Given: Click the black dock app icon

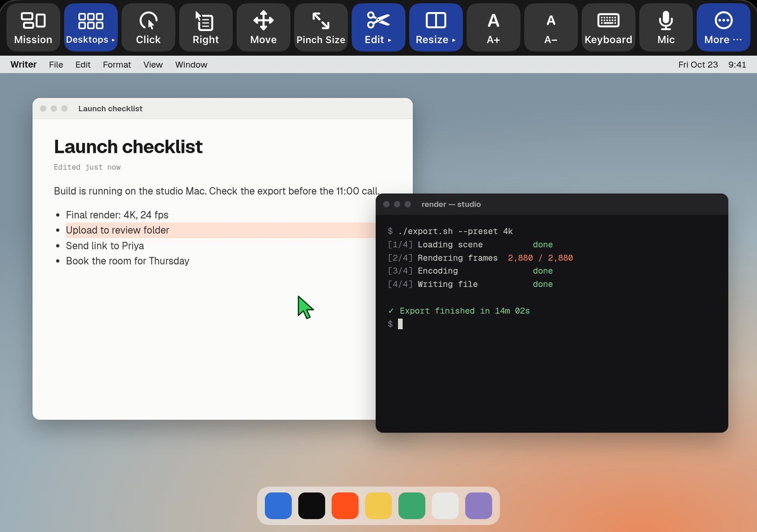Looking at the screenshot, I should 312,506.
